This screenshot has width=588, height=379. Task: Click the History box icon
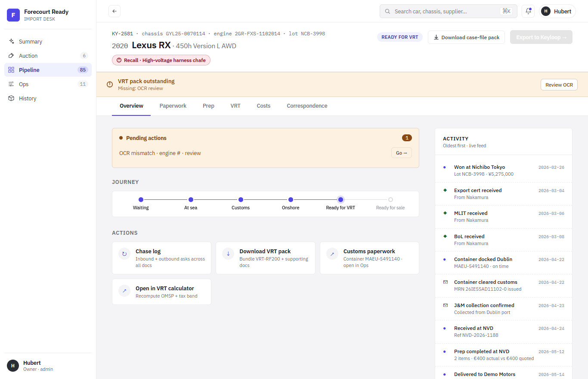(x=11, y=98)
